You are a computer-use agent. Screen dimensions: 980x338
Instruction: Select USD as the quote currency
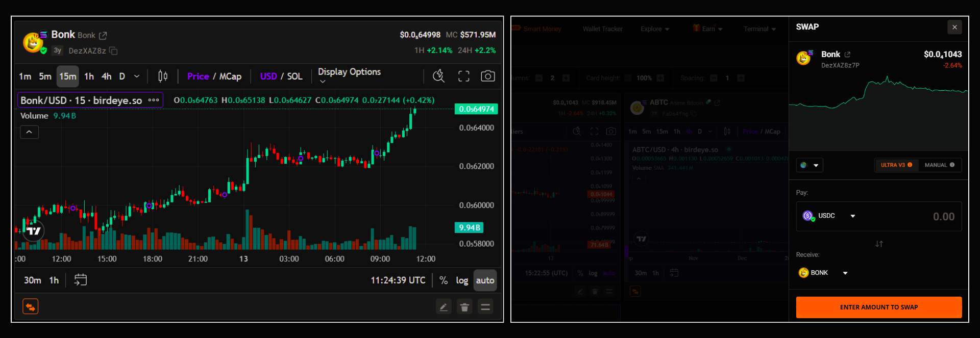268,76
